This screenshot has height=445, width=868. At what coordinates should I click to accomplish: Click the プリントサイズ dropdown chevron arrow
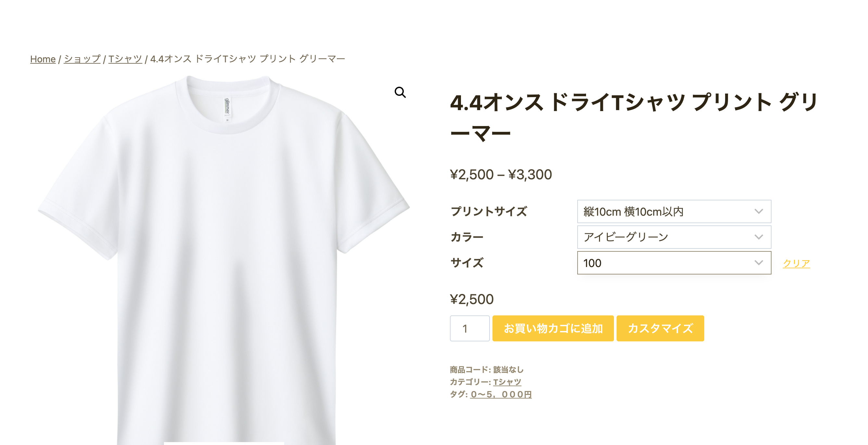[x=759, y=211]
